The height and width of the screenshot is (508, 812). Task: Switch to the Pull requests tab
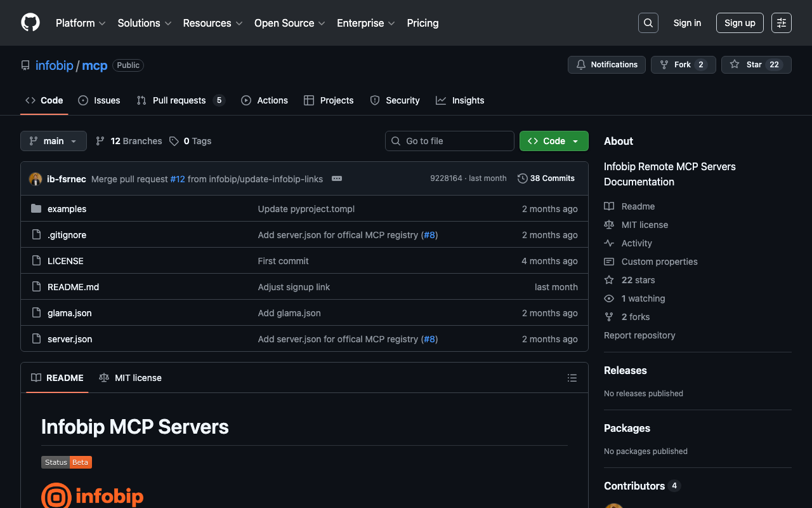[x=180, y=100]
